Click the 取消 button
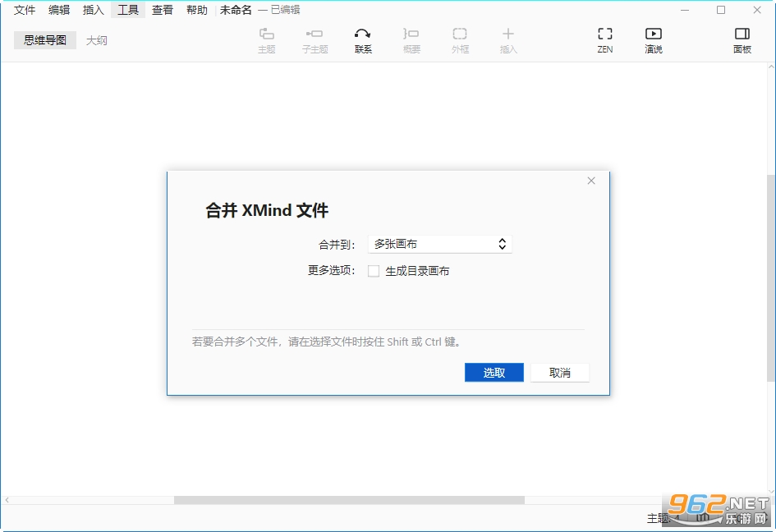This screenshot has height=532, width=776. 560,373
